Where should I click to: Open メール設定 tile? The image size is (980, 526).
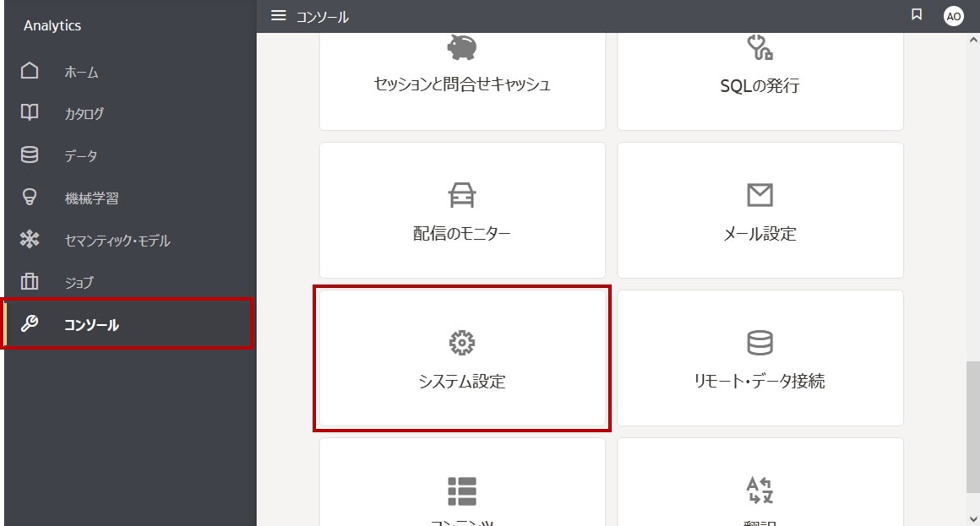pyautogui.click(x=760, y=210)
